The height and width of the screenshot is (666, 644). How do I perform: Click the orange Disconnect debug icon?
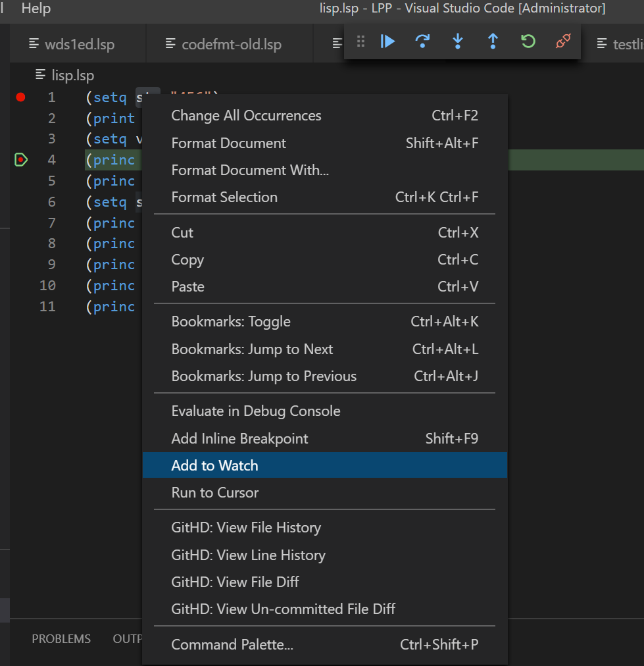(563, 41)
